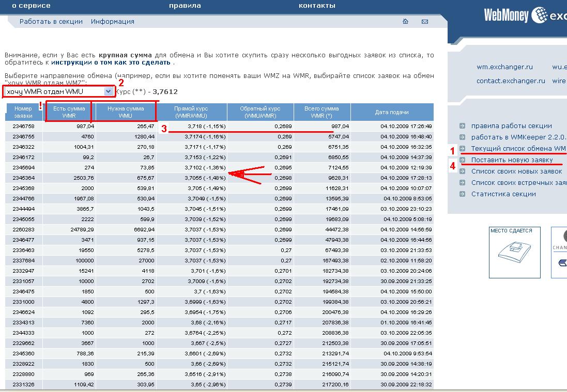Follow the 'инструкции о том как это сделать' link
The width and height of the screenshot is (567, 392).
[x=111, y=62]
